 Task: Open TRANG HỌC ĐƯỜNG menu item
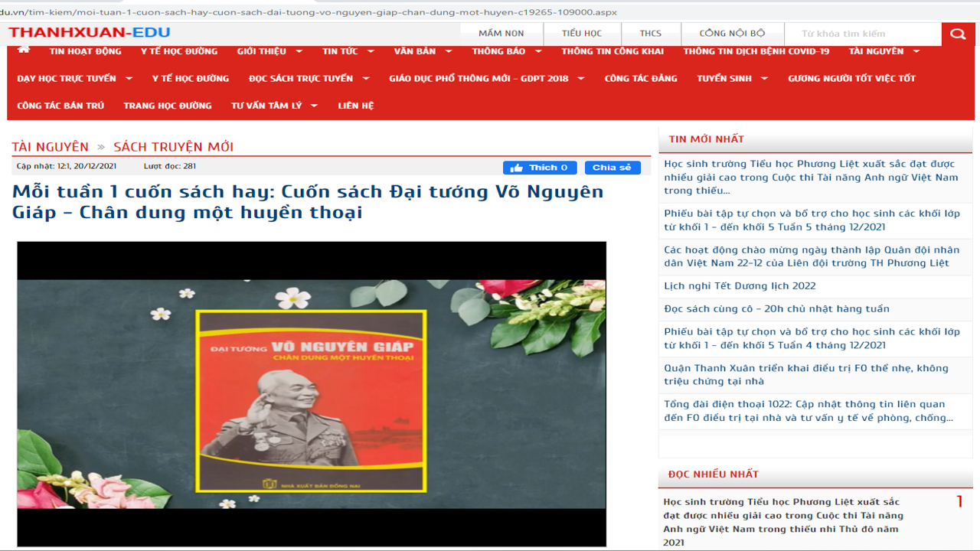[x=168, y=106]
